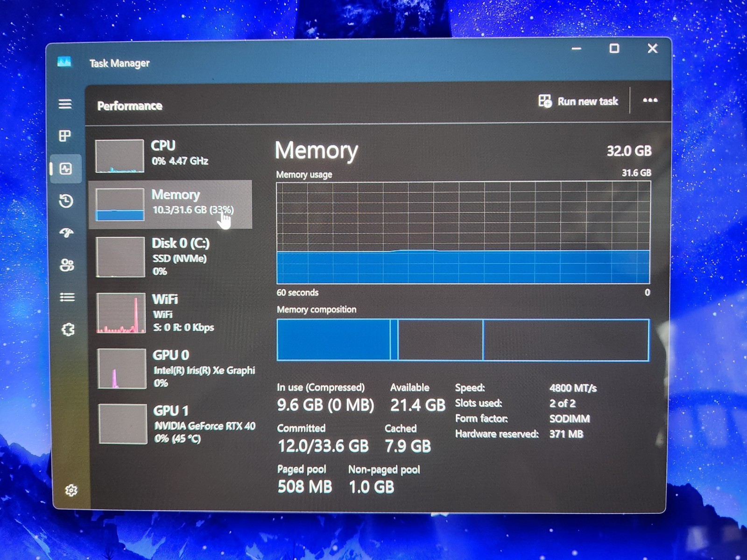This screenshot has width=747, height=560.
Task: Close the Task Manager window
Action: (x=653, y=49)
